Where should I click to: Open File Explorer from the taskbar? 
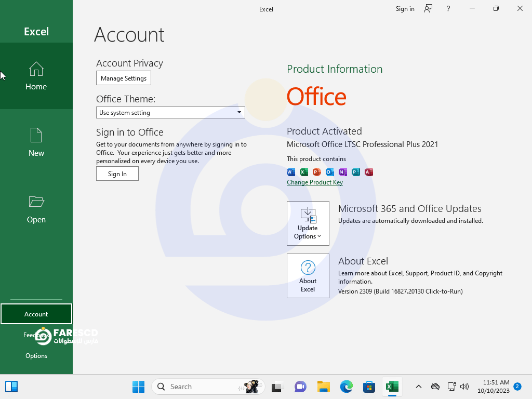point(323,387)
